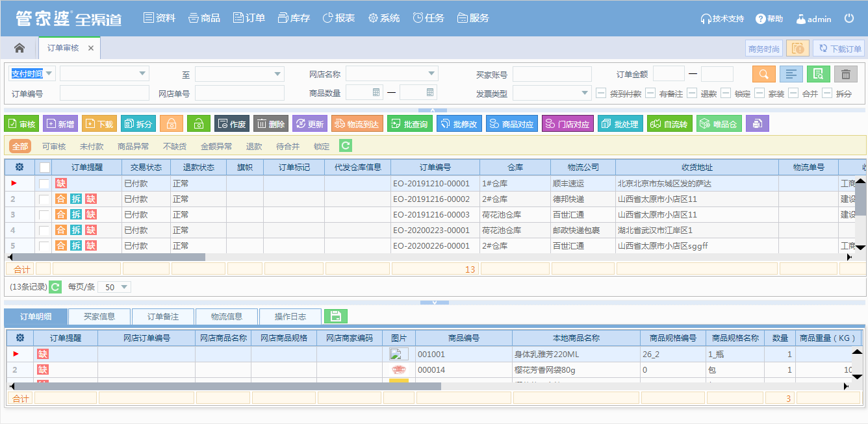Click the 审核 button
Image resolution: width=868 pixels, height=424 pixels.
coord(21,123)
